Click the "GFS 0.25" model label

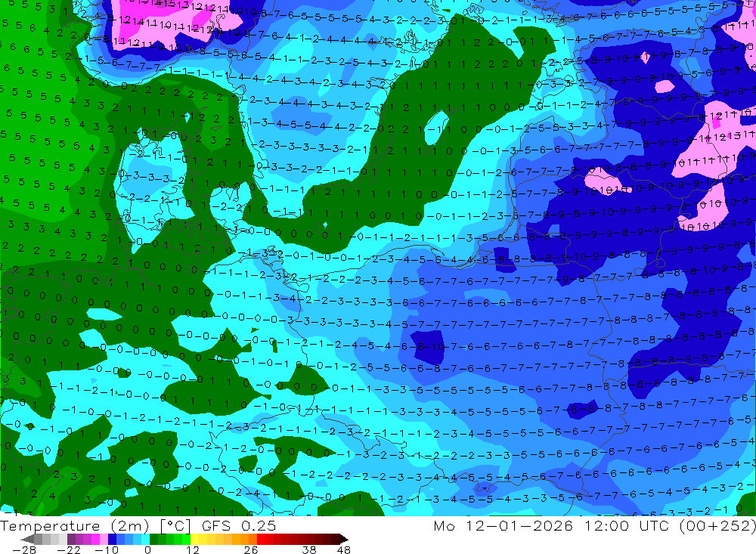tap(239, 525)
